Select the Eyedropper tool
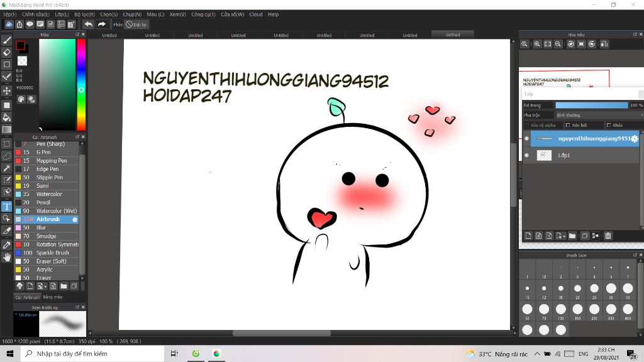This screenshot has width=644, height=362. tap(6, 245)
